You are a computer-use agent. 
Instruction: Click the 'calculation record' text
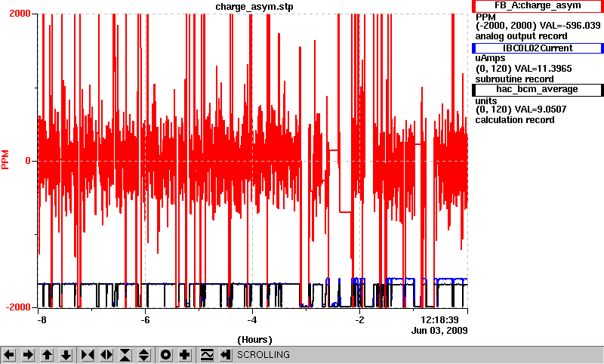tap(515, 120)
